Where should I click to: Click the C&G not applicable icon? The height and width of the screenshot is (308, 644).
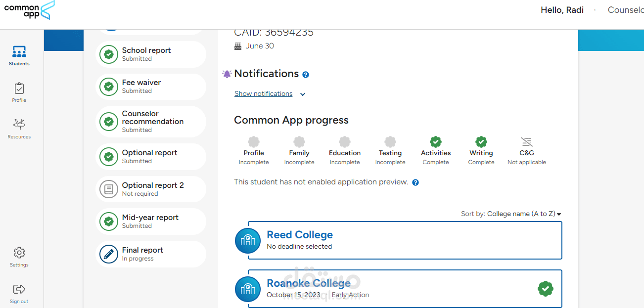click(x=527, y=142)
